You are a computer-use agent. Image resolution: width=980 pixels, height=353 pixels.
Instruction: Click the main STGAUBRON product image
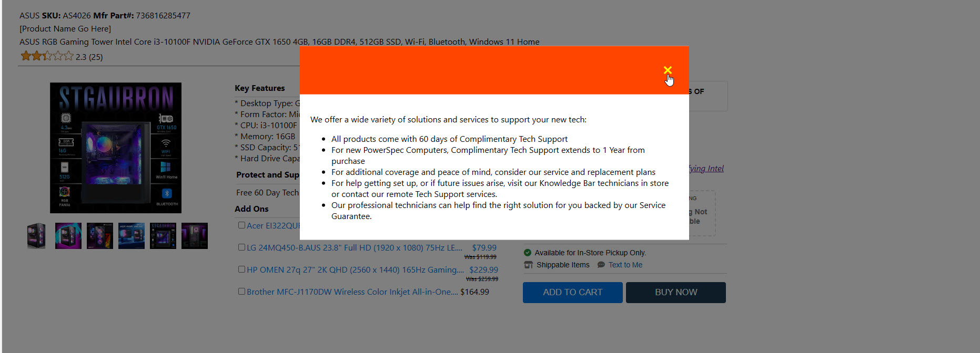pyautogui.click(x=116, y=148)
